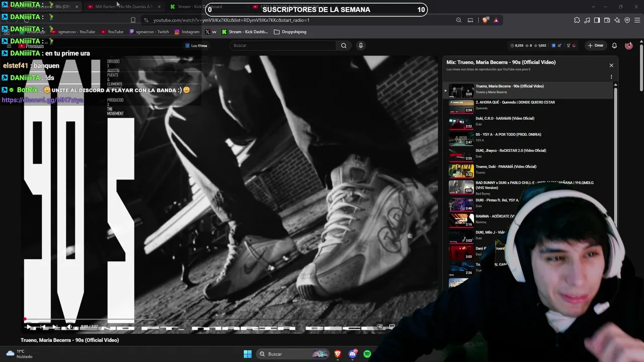644x362 pixels.
Task: Play AHORA QUÉ - Quevedo from the mix
Action: [528, 107]
